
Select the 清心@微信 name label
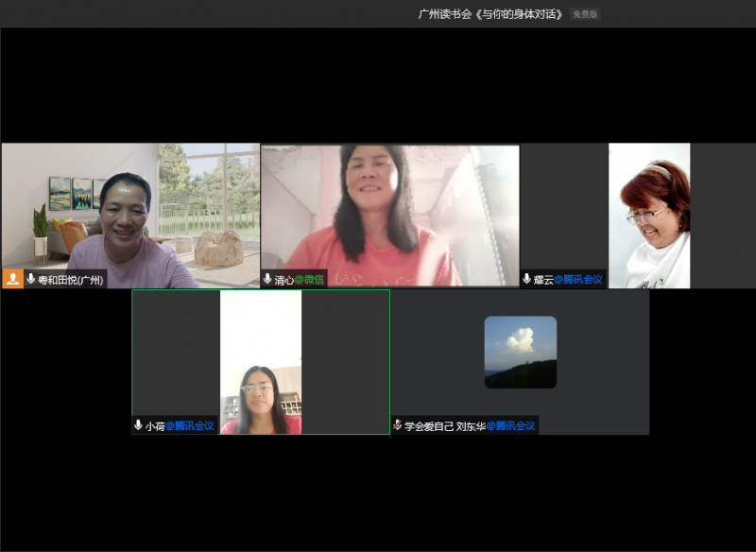[298, 280]
